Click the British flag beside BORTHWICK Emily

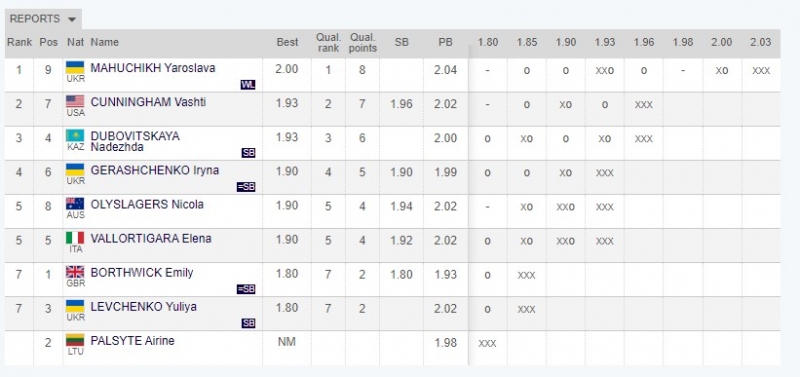[x=75, y=272]
